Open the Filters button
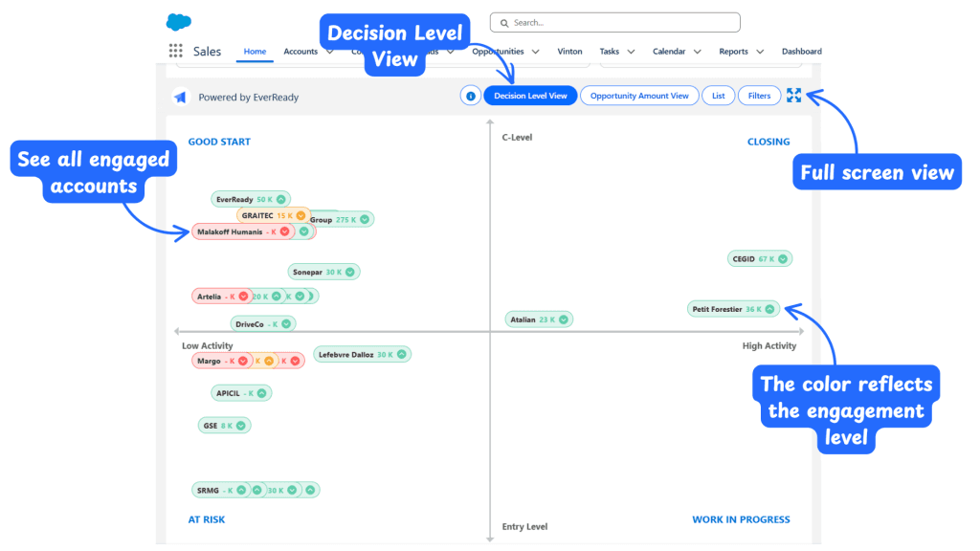This screenshot has width=980, height=551. pos(759,96)
